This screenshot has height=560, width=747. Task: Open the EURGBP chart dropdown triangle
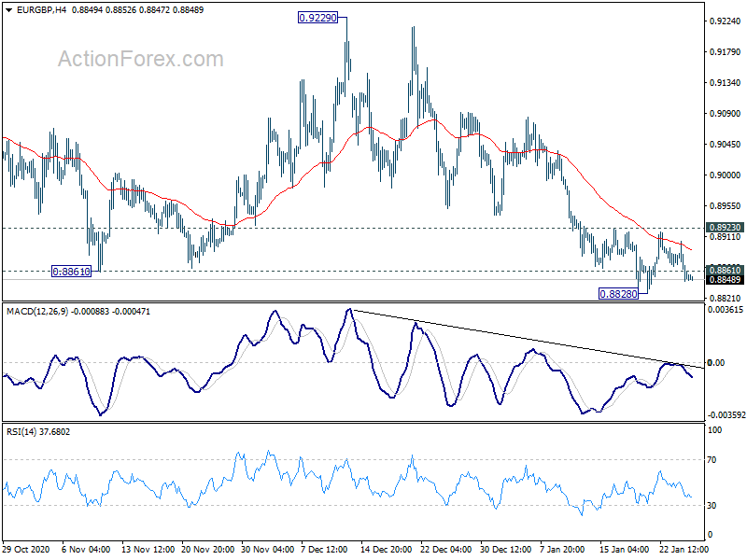[x=8, y=10]
